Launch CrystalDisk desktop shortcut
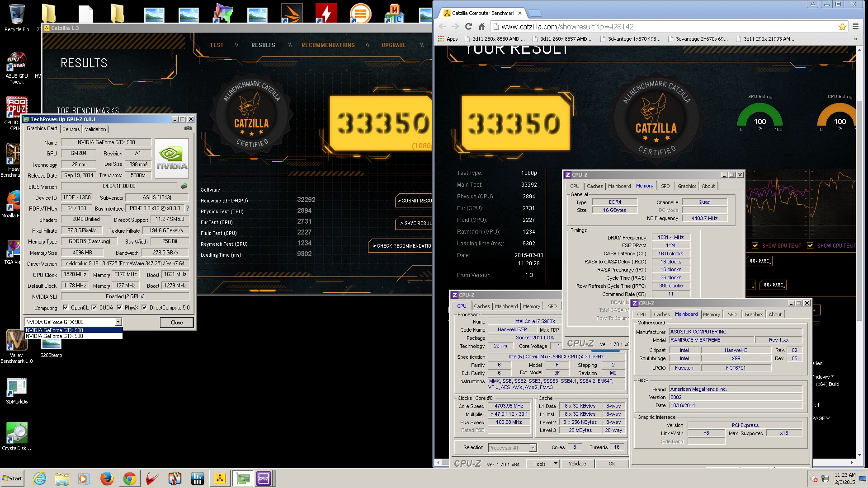The height and width of the screenshot is (488, 868). tap(16, 436)
